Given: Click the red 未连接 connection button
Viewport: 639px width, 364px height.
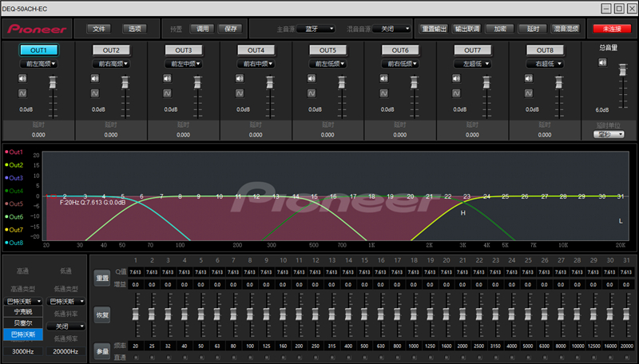Looking at the screenshot, I should pyautogui.click(x=612, y=29).
